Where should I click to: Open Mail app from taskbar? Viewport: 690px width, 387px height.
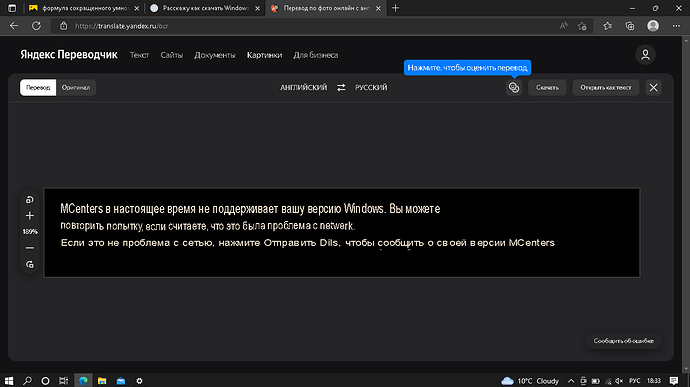[121, 381]
